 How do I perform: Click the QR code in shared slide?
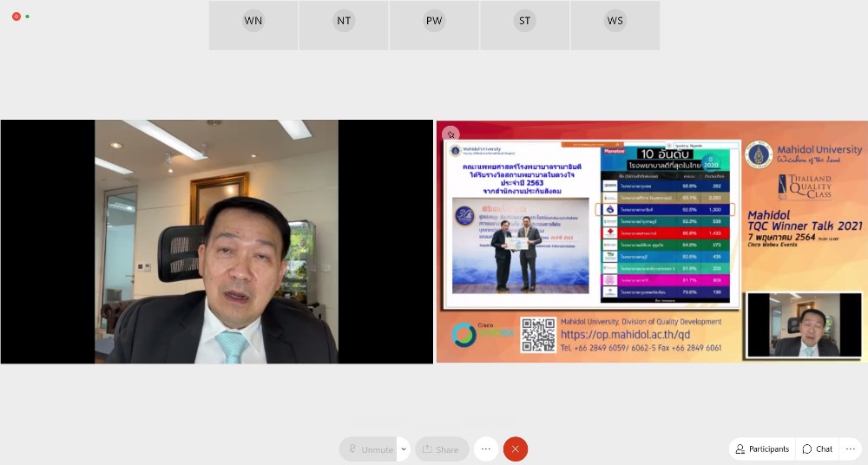(x=537, y=335)
